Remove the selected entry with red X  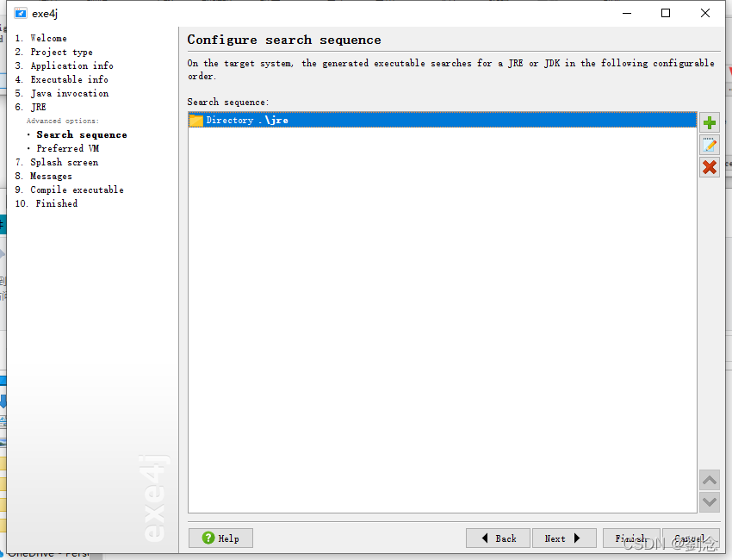(709, 167)
